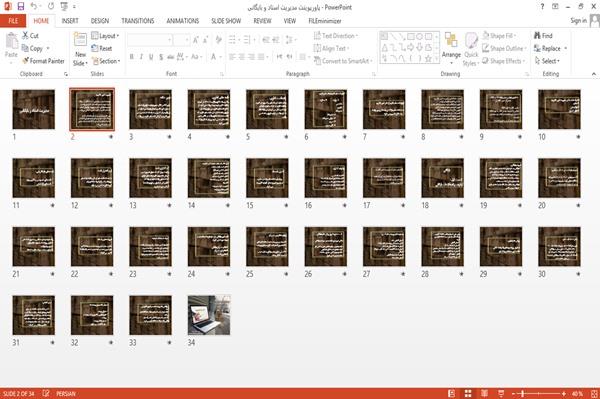Image resolution: width=600 pixels, height=399 pixels.
Task: Click zoom out minus button
Action: pyautogui.click(x=514, y=393)
